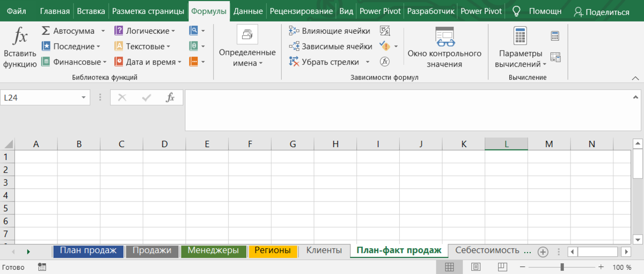644x274 pixels.
Task: Open the Финансовые functions library
Action: pyautogui.click(x=74, y=62)
